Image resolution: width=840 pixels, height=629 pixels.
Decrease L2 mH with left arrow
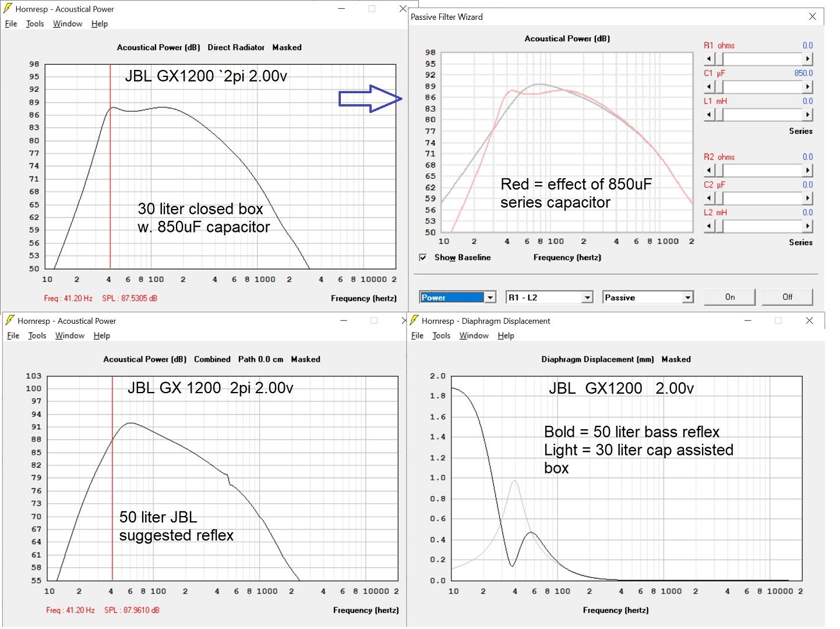tap(709, 226)
